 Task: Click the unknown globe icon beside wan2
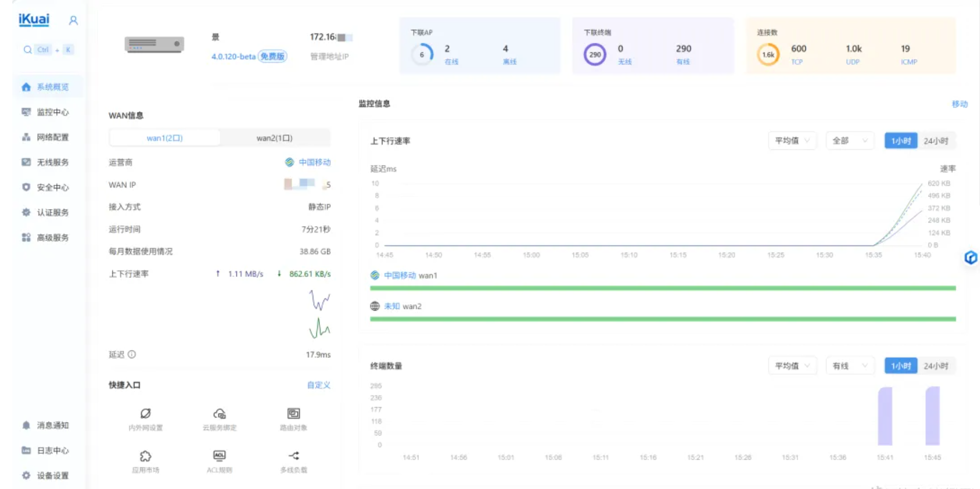point(375,306)
